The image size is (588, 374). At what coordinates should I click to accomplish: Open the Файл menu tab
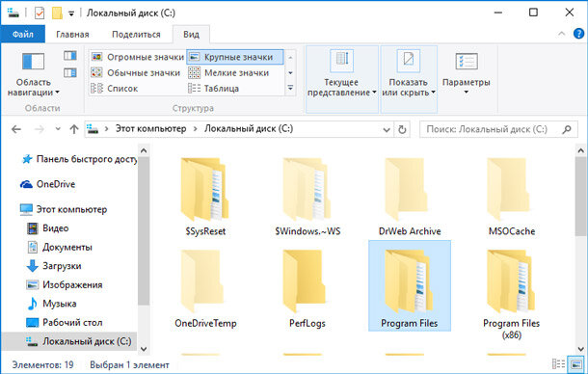[23, 34]
